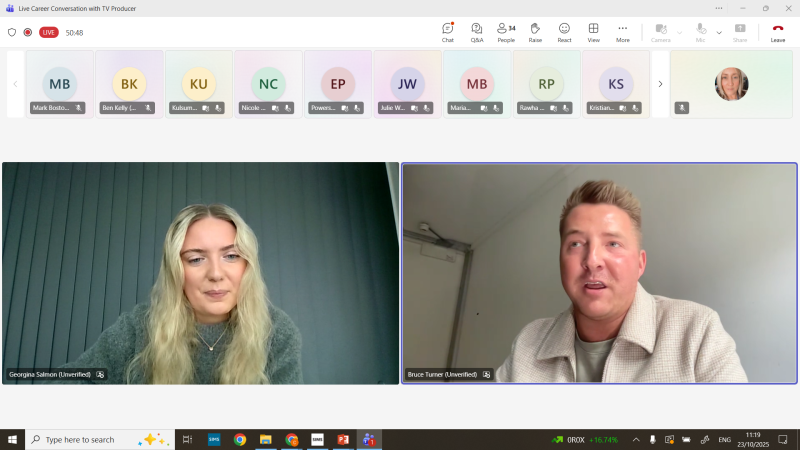This screenshot has height=450, width=800.
Task: Select Bruce Turner's video tile
Action: pyautogui.click(x=599, y=273)
